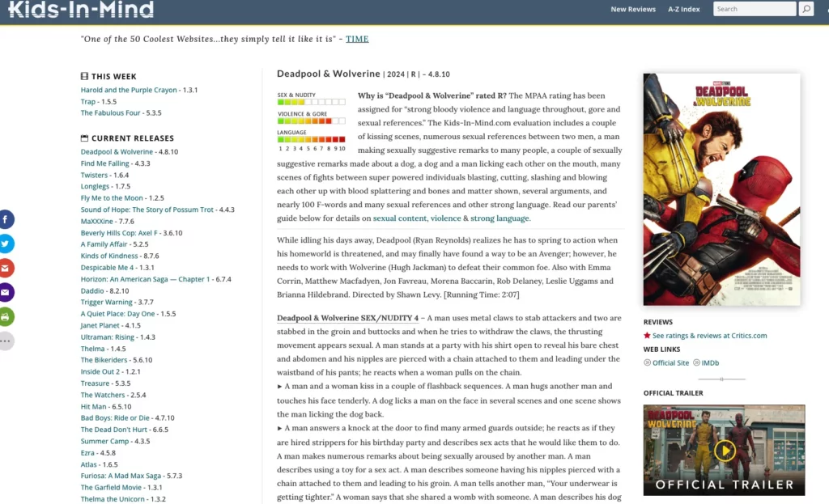Jump to violence section link
Viewport: 829px width, 504px height.
446,218
